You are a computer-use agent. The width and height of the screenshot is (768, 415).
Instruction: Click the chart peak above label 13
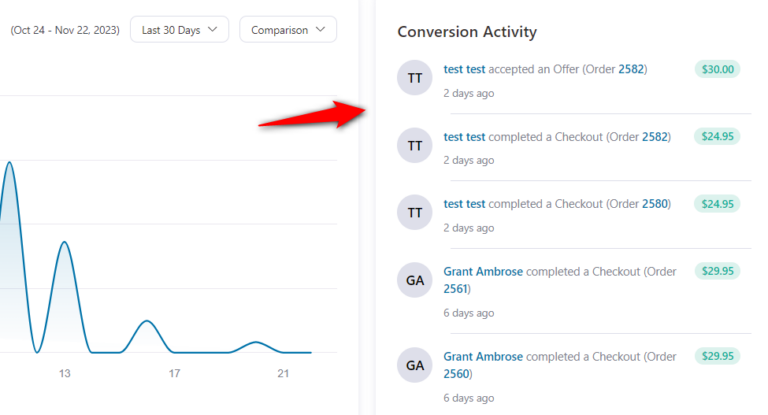[x=64, y=242]
